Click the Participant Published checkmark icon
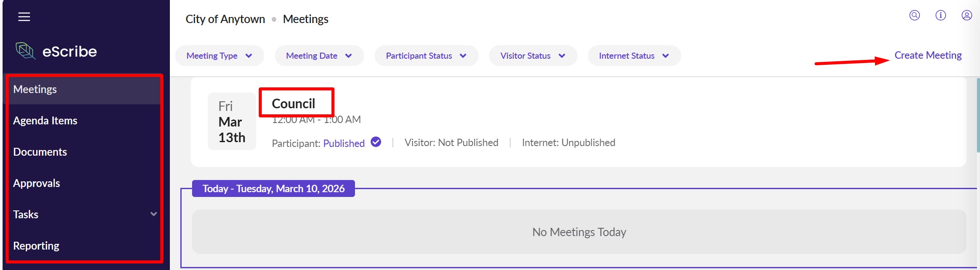Image resolution: width=980 pixels, height=270 pixels. [376, 142]
